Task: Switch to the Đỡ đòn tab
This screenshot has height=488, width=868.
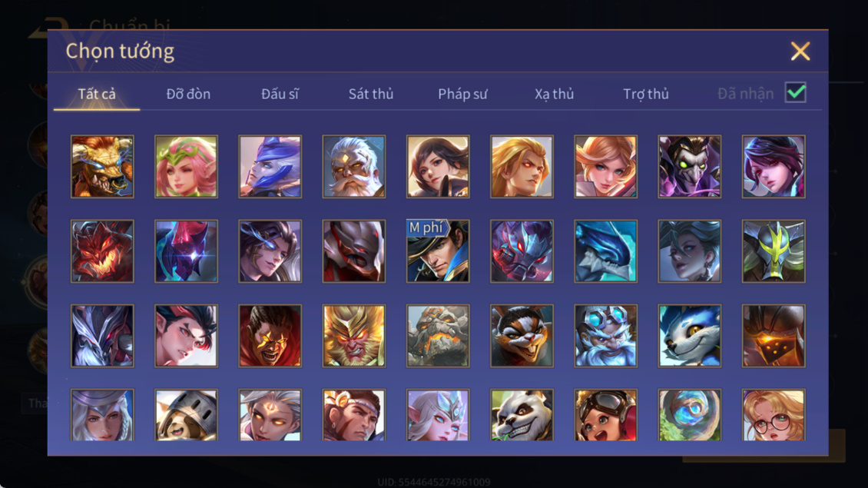Action: pos(188,95)
